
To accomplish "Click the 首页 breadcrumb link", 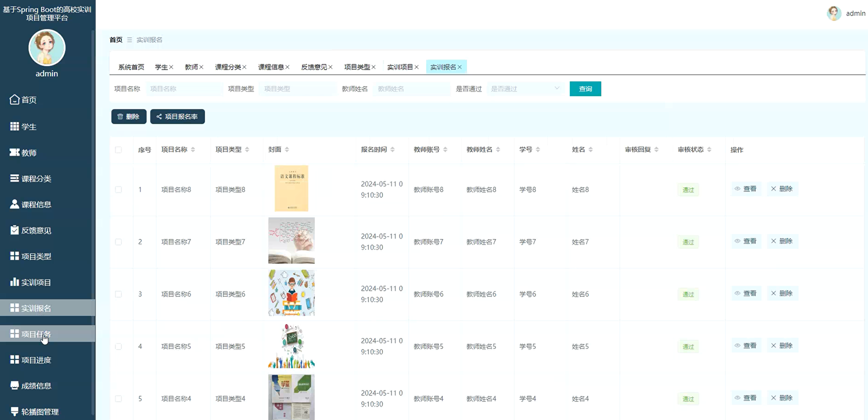I will point(116,40).
